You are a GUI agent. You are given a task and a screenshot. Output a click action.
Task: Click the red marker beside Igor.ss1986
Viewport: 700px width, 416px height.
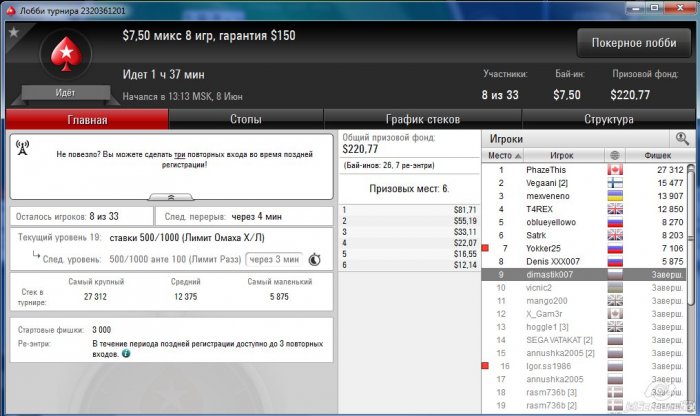pos(485,366)
